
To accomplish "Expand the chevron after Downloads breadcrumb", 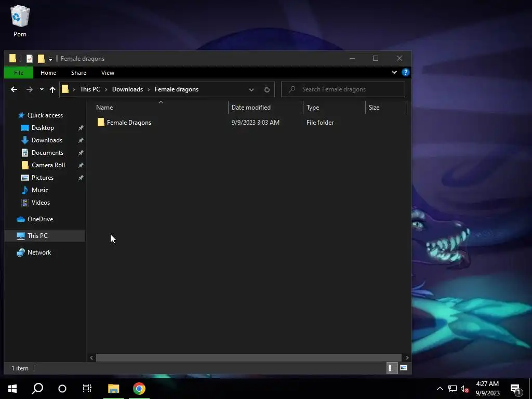I will point(149,89).
